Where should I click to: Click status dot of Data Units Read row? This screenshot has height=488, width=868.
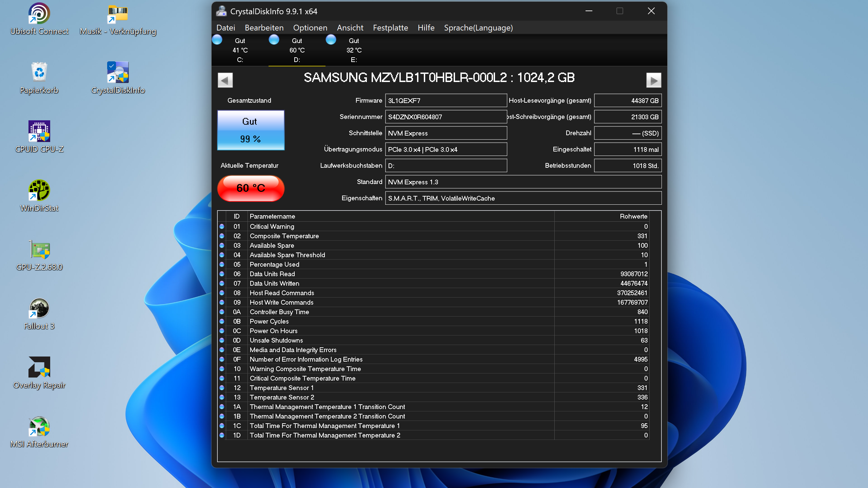click(x=222, y=273)
